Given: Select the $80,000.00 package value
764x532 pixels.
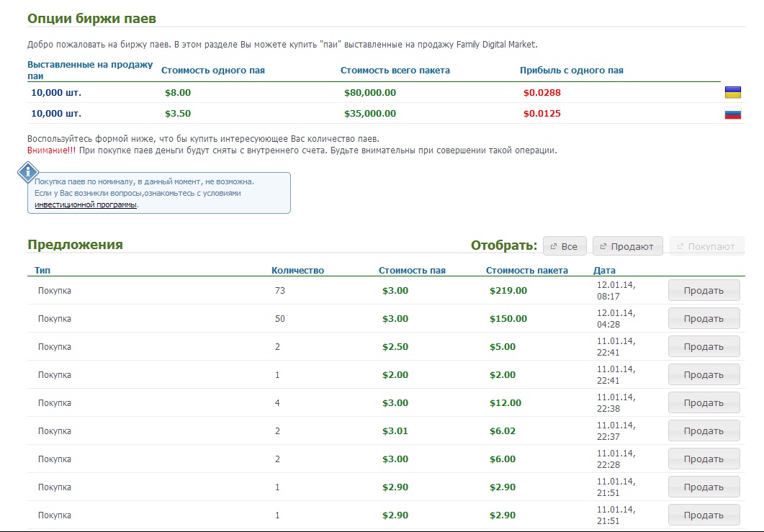Looking at the screenshot, I should (x=370, y=93).
